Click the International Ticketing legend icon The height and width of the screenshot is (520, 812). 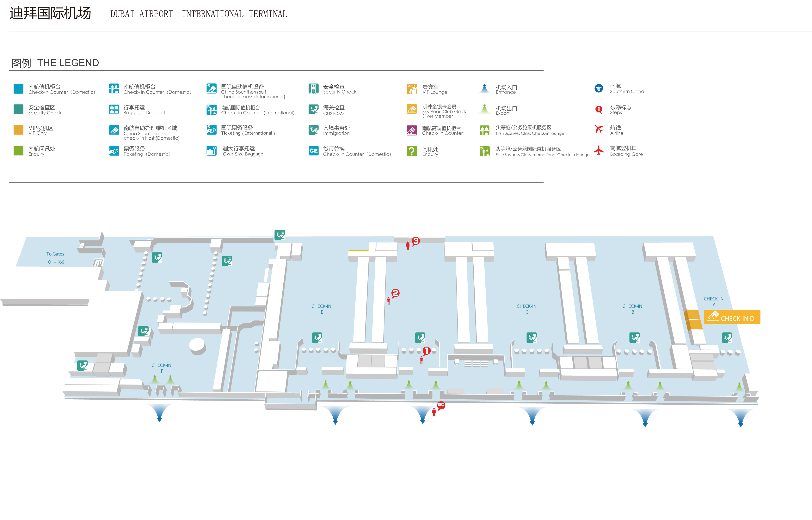[x=212, y=130]
